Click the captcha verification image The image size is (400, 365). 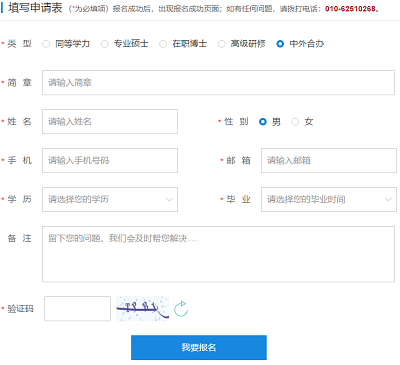pos(142,309)
